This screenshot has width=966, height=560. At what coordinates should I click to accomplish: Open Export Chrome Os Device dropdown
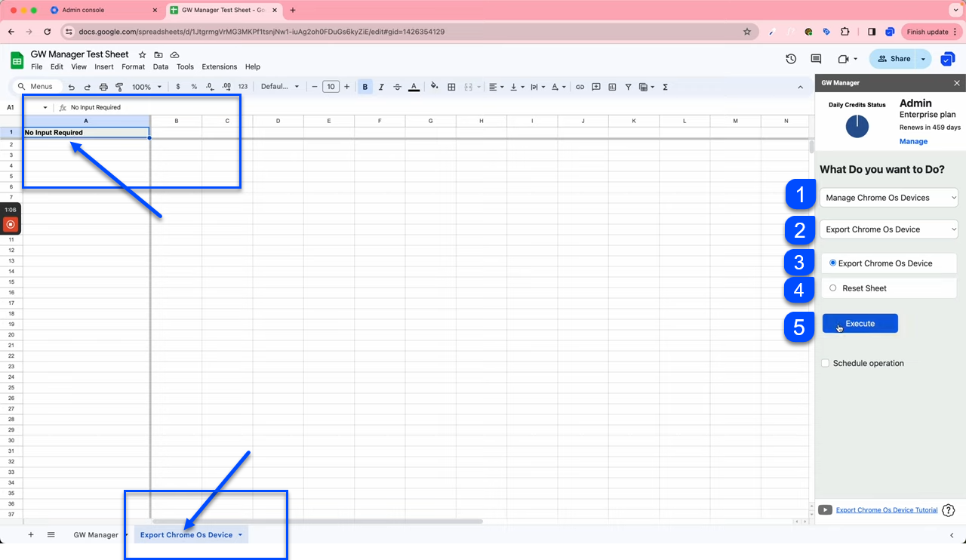pos(889,229)
